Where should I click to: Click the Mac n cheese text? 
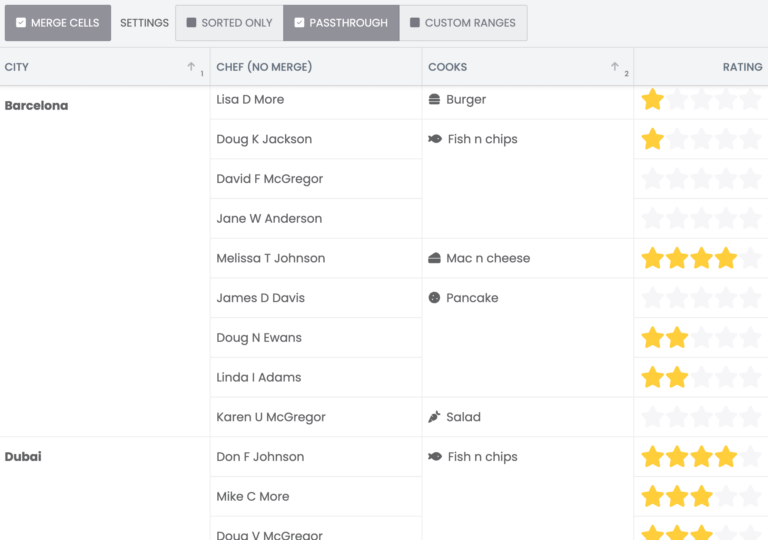pyautogui.click(x=488, y=258)
